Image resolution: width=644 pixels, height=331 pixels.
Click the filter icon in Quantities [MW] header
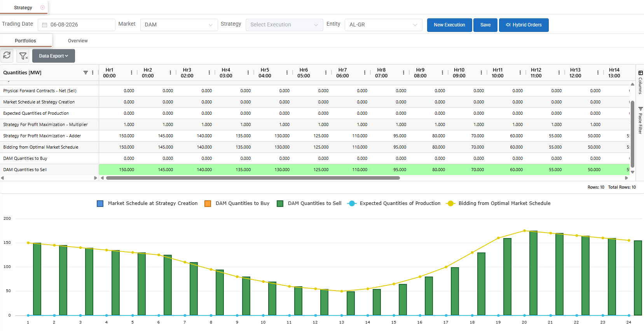[x=86, y=73]
